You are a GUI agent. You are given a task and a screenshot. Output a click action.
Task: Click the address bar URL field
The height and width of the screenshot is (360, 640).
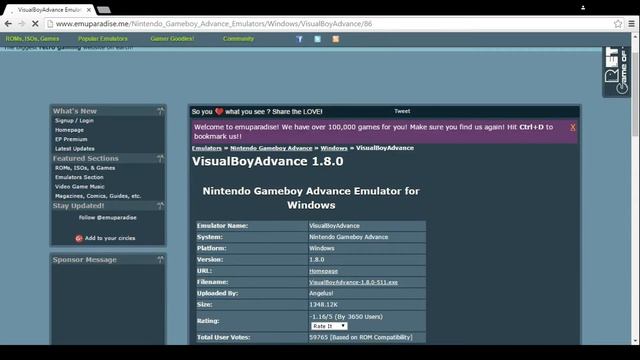(331, 24)
